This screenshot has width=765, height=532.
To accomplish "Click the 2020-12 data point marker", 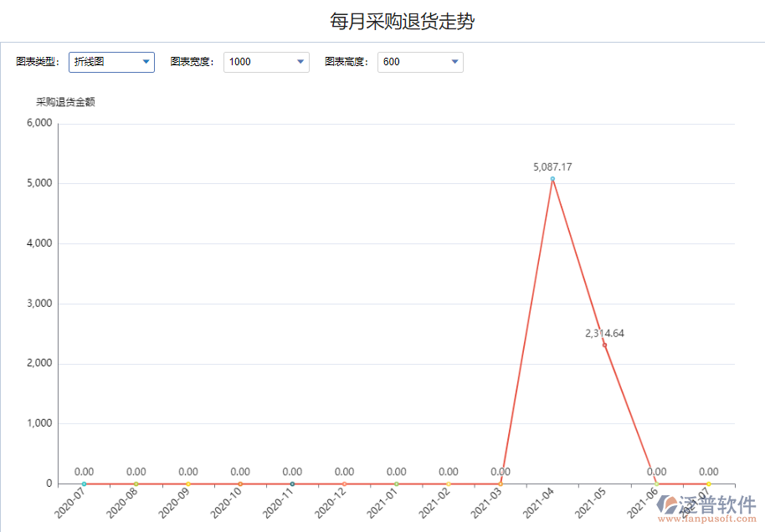I will (x=344, y=483).
